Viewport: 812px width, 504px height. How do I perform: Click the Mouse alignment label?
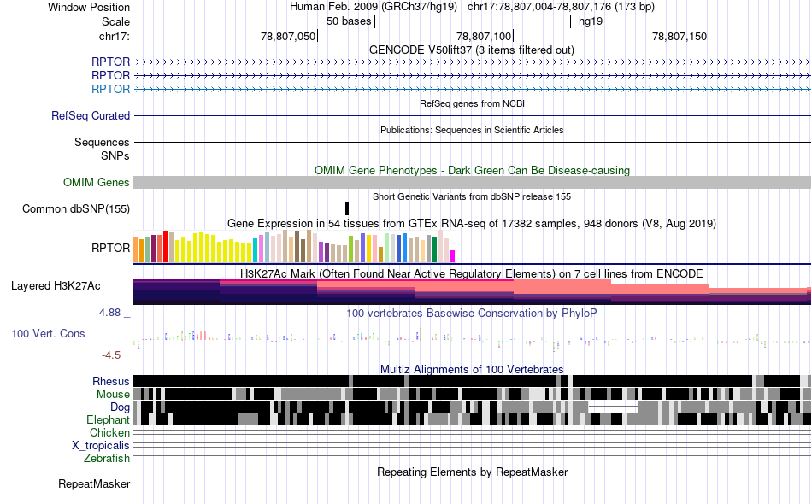(113, 395)
